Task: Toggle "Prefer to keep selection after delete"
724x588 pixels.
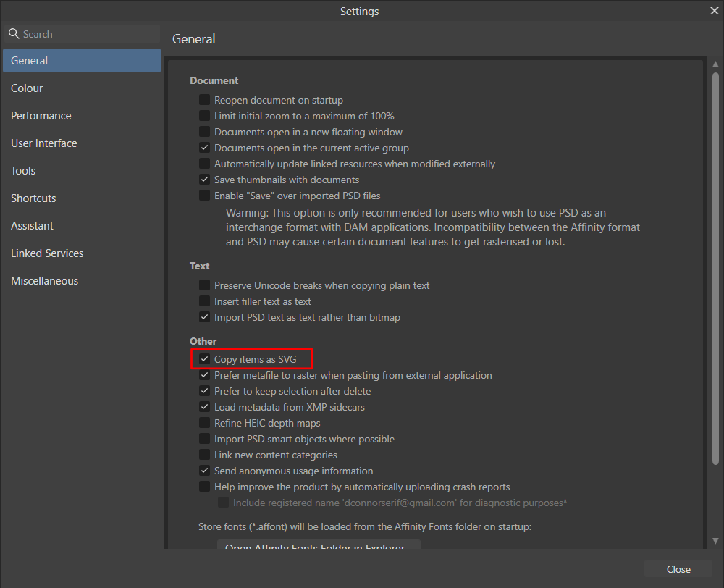Action: [x=204, y=391]
